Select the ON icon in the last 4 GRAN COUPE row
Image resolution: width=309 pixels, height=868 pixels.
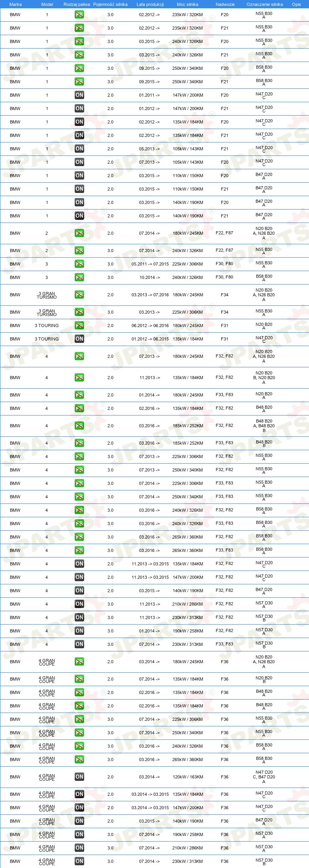(x=79, y=861)
